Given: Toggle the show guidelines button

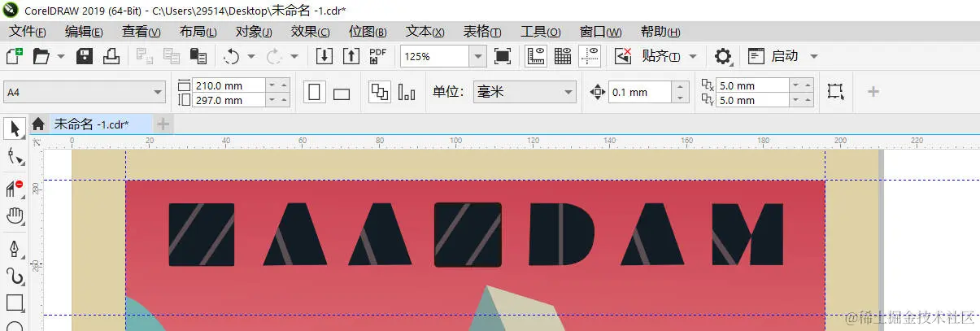Looking at the screenshot, I should click(590, 56).
